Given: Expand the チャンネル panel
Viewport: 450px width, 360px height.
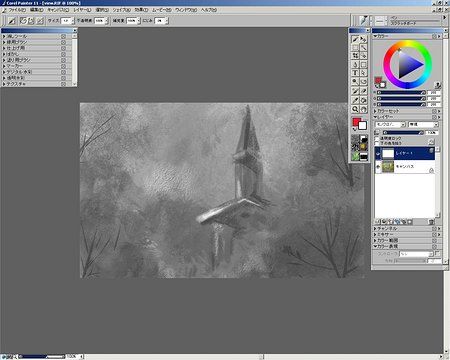Looking at the screenshot, I should [x=375, y=229].
